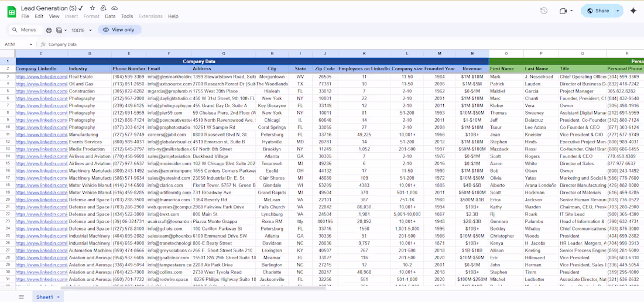Open the Meet call options arrow
Viewport: 644px width, 302px height.
click(571, 11)
